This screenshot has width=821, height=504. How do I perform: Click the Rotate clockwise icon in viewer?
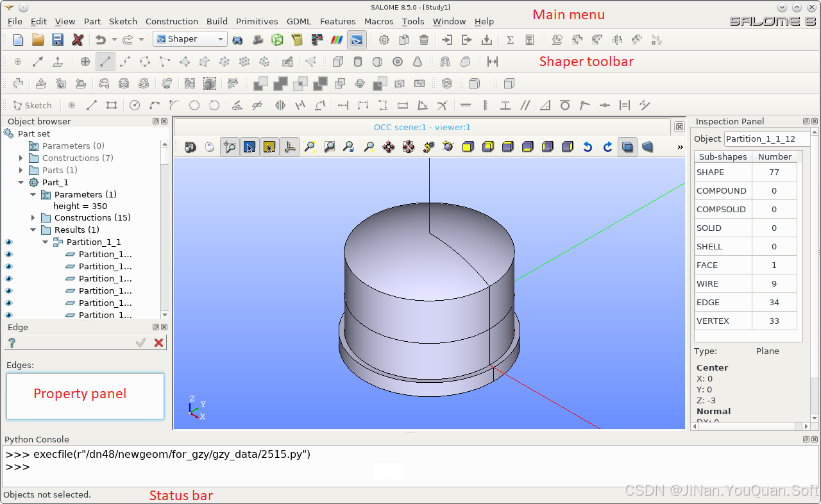click(607, 147)
